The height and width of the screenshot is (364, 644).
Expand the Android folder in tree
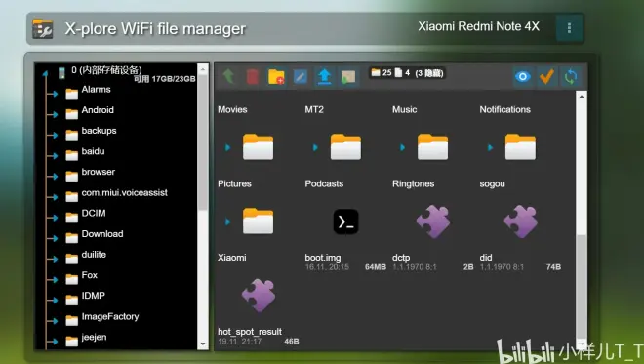coord(55,114)
